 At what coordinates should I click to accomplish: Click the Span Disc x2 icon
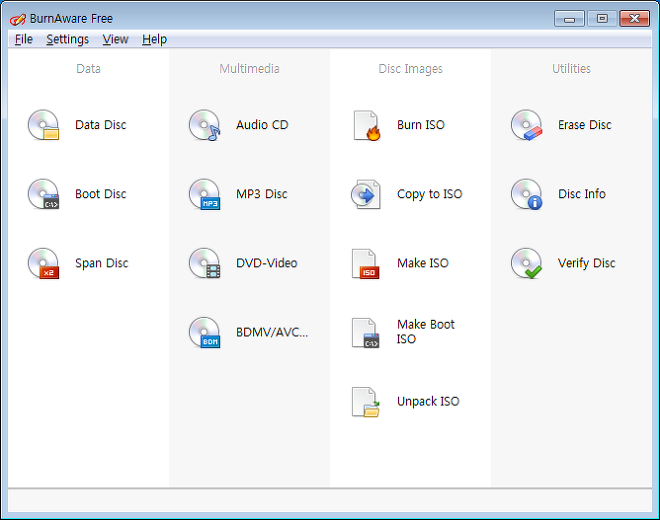(43, 263)
